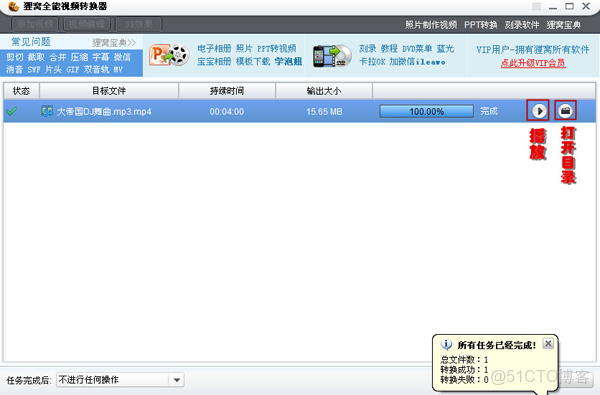Screen dimensions: 600x395
Task: Open the 压缩 help link
Action: [79, 57]
